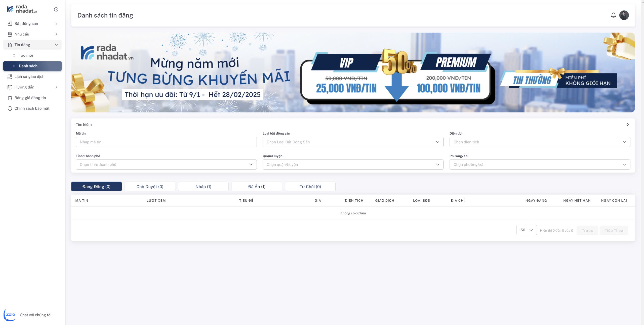
Task: Open the Tỉnh/Thành phố dropdown
Action: click(166, 165)
